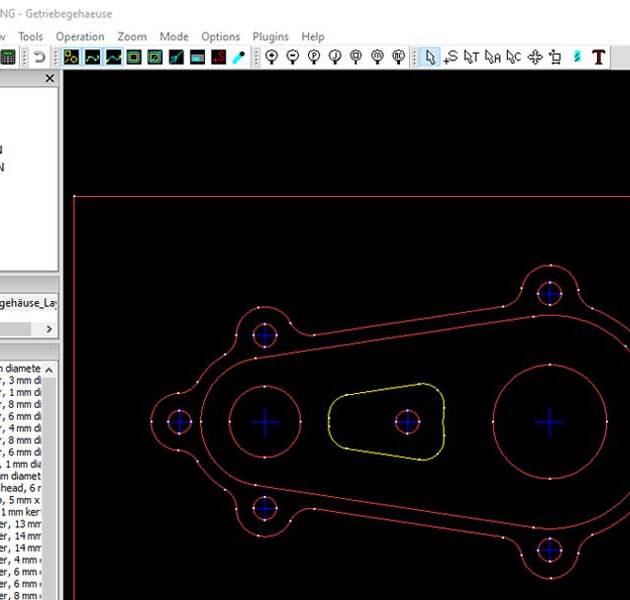Select the bold T text tool
Viewport: 630px width, 600px height.
point(598,57)
